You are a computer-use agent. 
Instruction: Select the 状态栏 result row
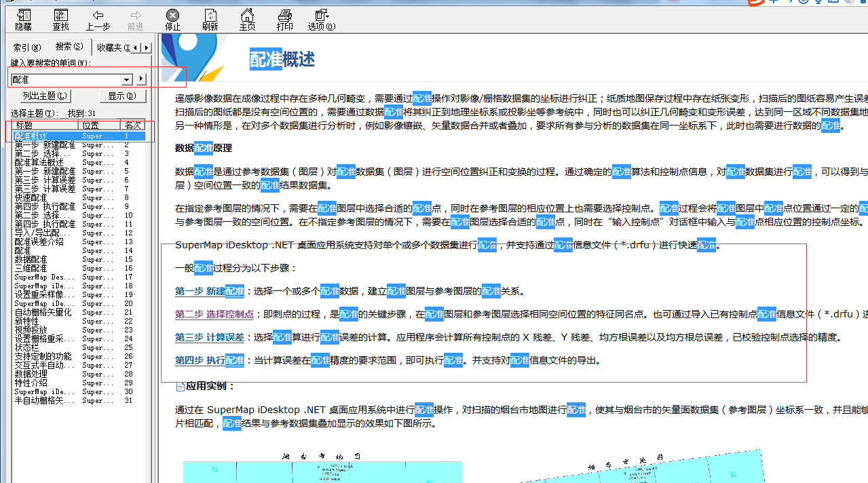[79, 348]
